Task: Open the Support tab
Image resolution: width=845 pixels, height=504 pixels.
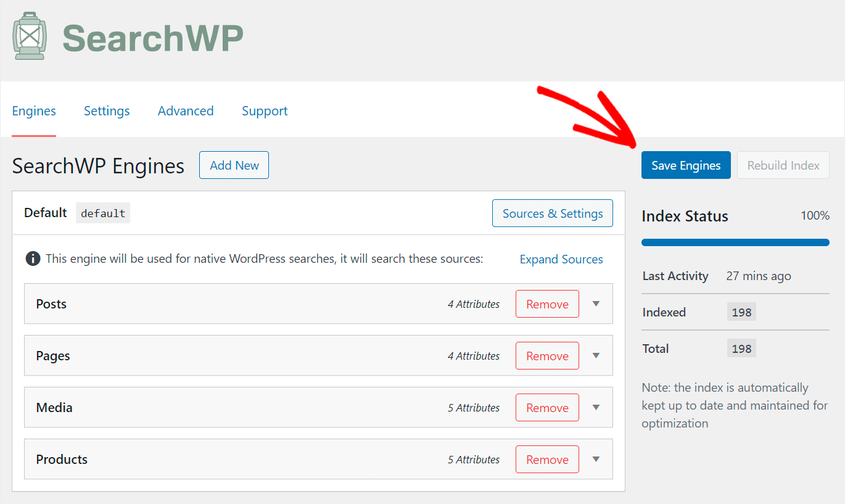Action: coord(265,111)
